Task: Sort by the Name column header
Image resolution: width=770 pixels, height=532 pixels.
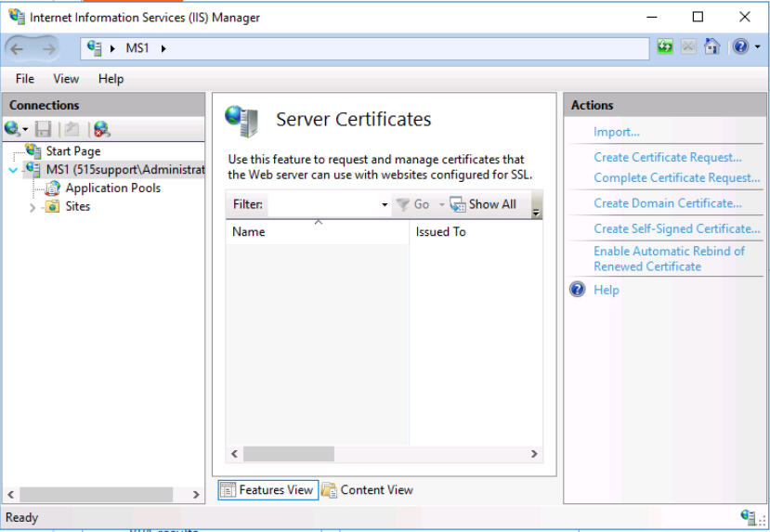Action: [318, 231]
